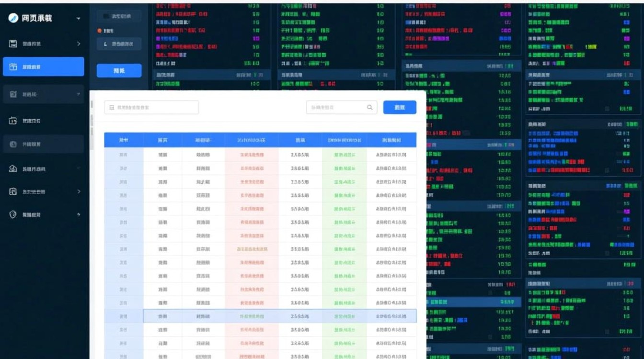This screenshot has width=644, height=359.
Task: Click the shield icon in the last sidebar item
Action: point(13,215)
